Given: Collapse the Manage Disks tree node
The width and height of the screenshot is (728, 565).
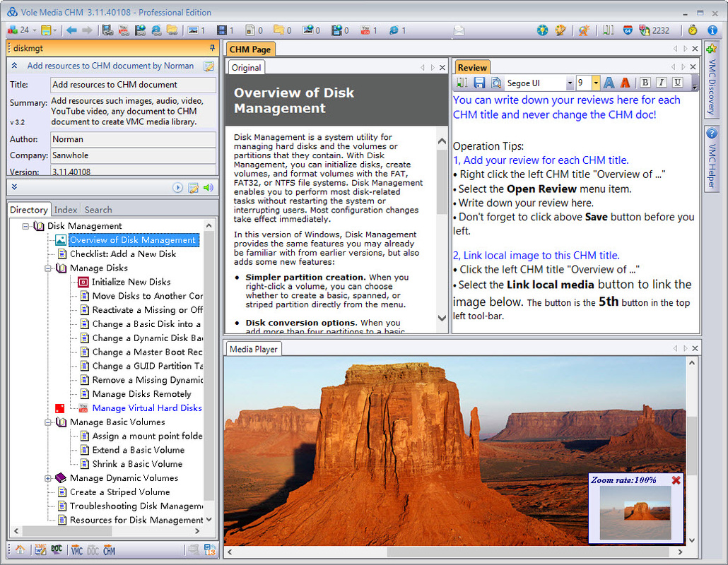Looking at the screenshot, I should (48, 268).
